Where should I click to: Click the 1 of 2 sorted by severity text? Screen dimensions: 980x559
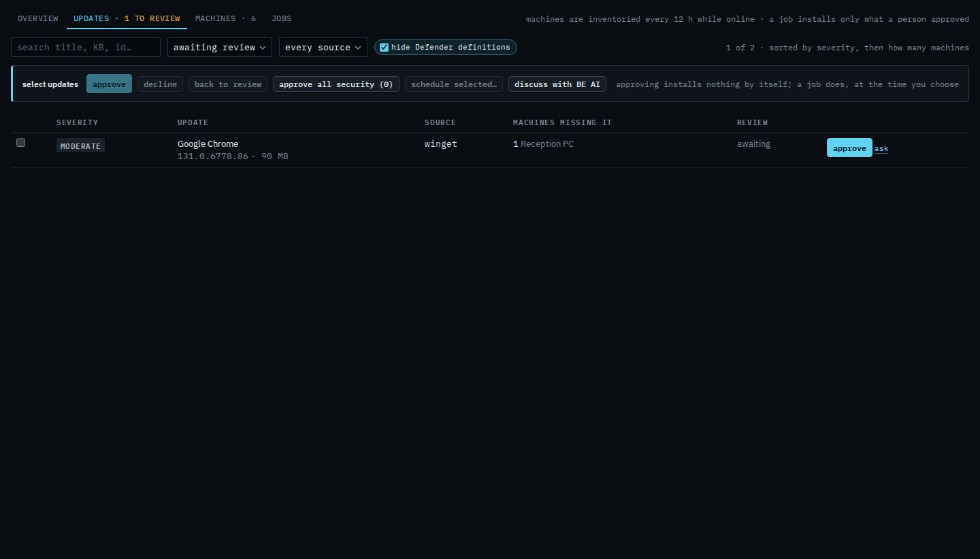847,48
